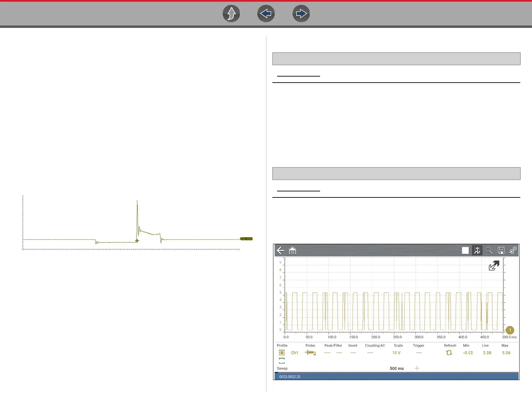Toggle Coupling AC for Ch1

(370, 353)
